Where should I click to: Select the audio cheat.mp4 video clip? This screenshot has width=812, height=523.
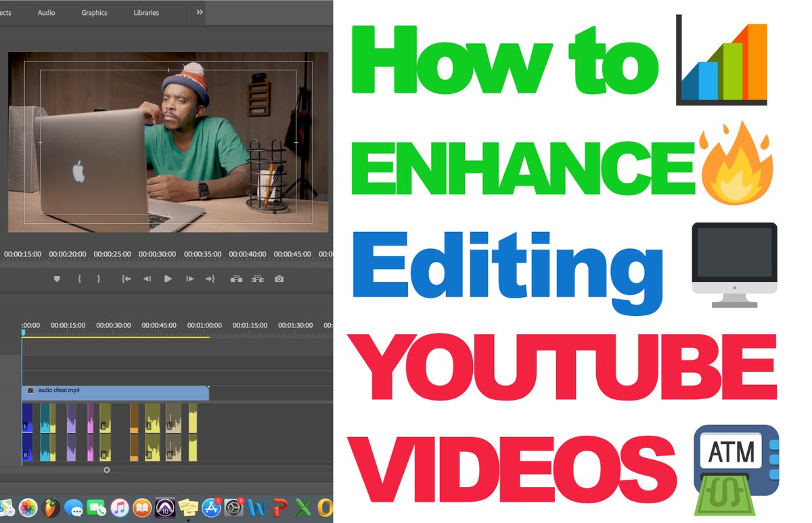115,393
